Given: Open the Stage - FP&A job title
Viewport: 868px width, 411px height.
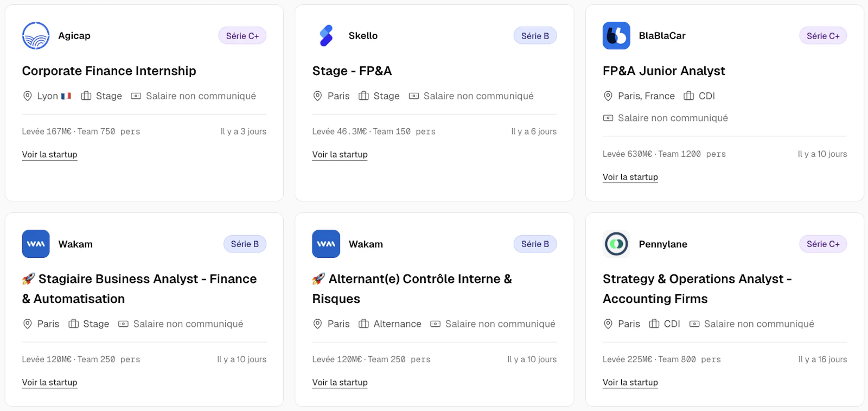Looking at the screenshot, I should click(x=352, y=71).
